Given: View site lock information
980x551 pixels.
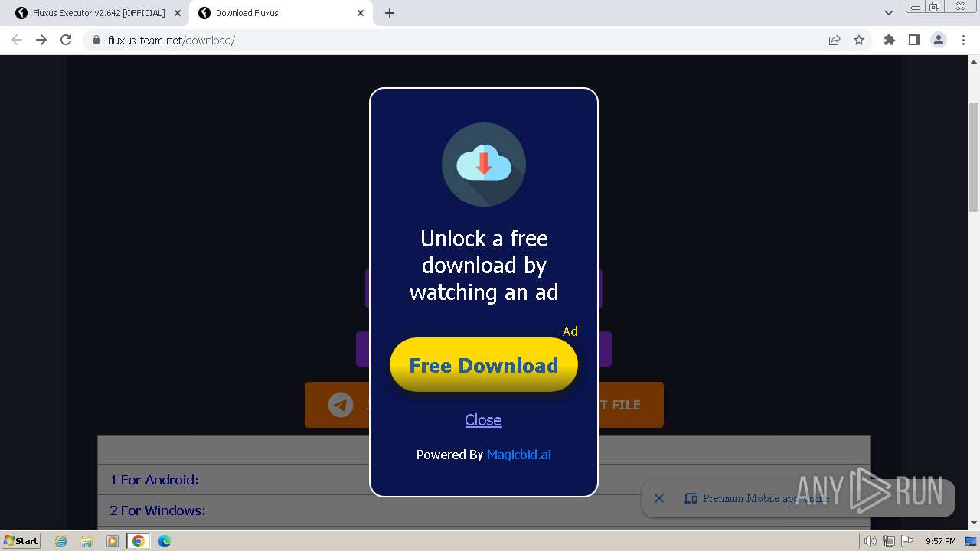Looking at the screenshot, I should click(96, 40).
